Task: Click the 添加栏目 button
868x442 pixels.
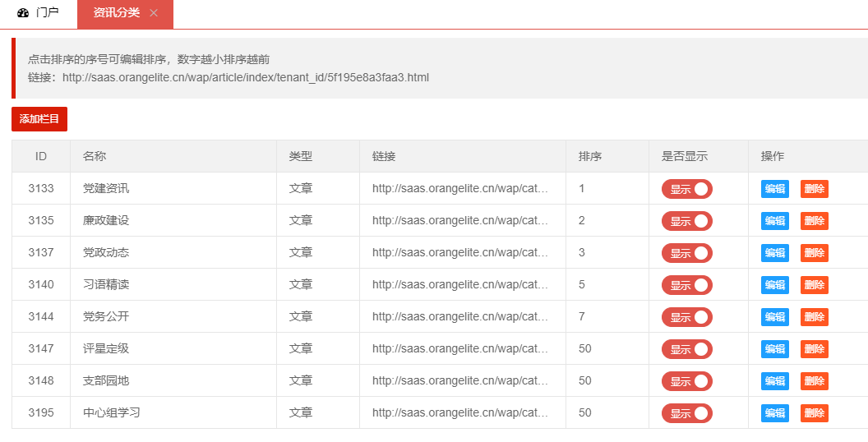Action: 39,119
